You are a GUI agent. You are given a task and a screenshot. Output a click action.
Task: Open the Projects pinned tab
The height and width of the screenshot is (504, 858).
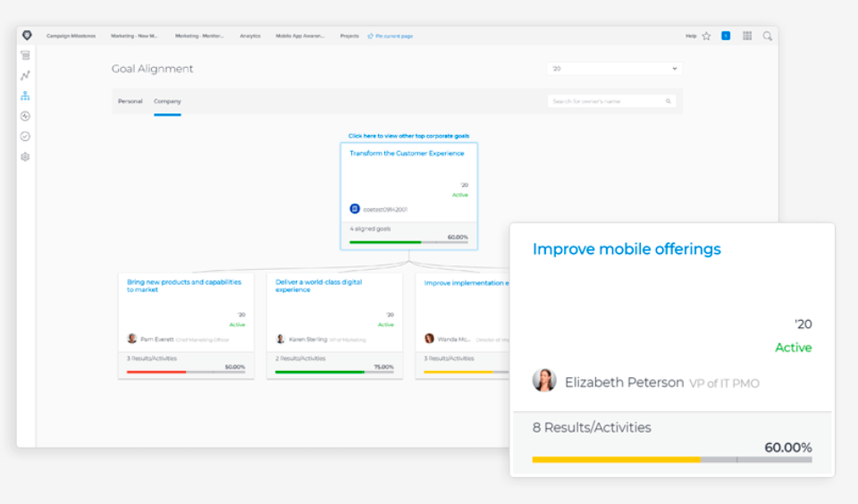(x=349, y=36)
